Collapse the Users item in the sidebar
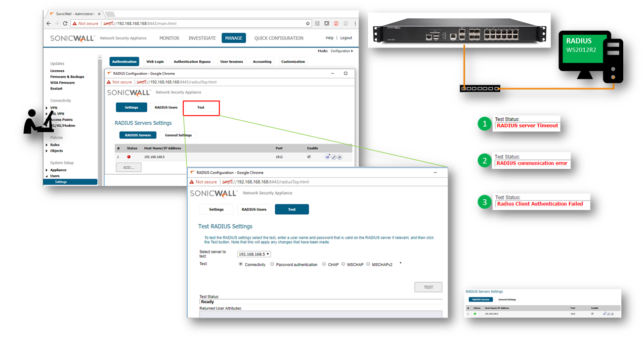Viewport: 644px width, 339px height. pyautogui.click(x=47, y=176)
